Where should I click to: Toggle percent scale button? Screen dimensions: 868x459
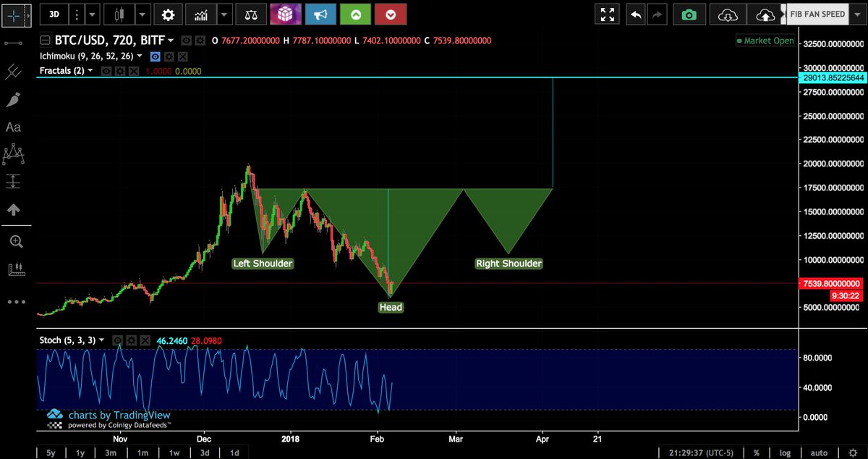756,452
